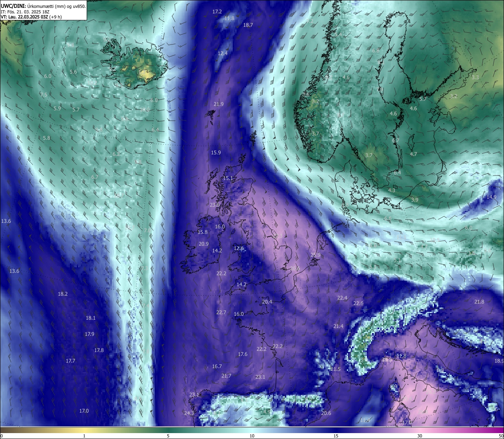504x439 pixels.
Task: Click the 3.3 value label
Action: tap(475, 78)
